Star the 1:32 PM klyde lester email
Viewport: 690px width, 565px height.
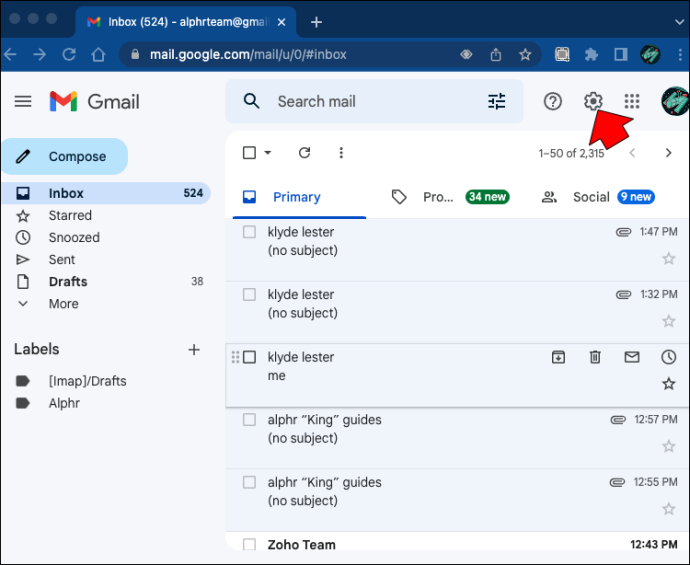[668, 321]
